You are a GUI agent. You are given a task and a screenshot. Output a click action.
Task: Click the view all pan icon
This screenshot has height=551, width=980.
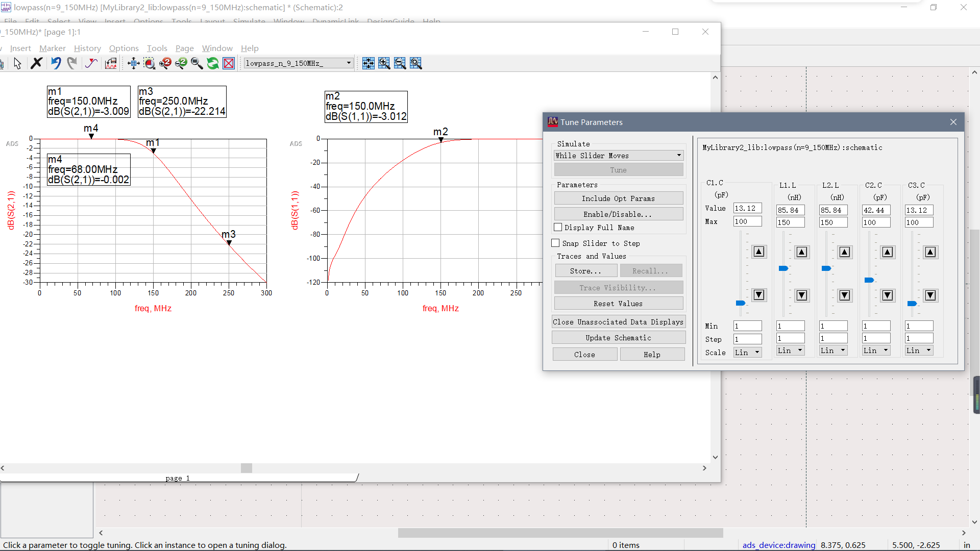coord(134,63)
